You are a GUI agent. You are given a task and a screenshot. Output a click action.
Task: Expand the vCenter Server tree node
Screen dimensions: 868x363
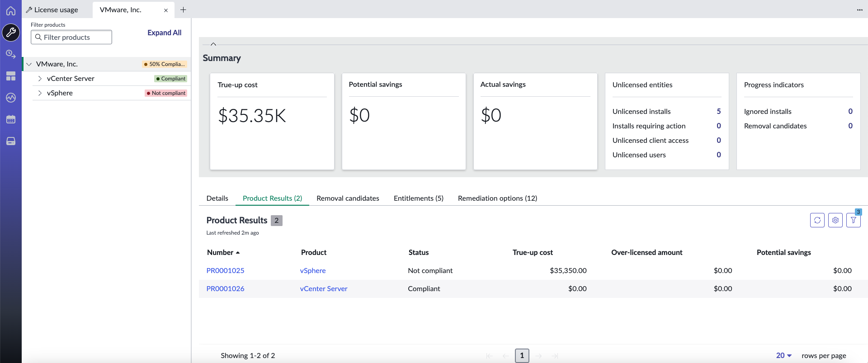tap(40, 79)
